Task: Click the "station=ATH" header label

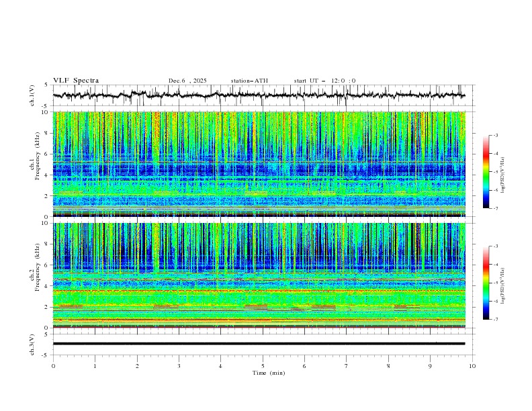Action: click(x=249, y=81)
